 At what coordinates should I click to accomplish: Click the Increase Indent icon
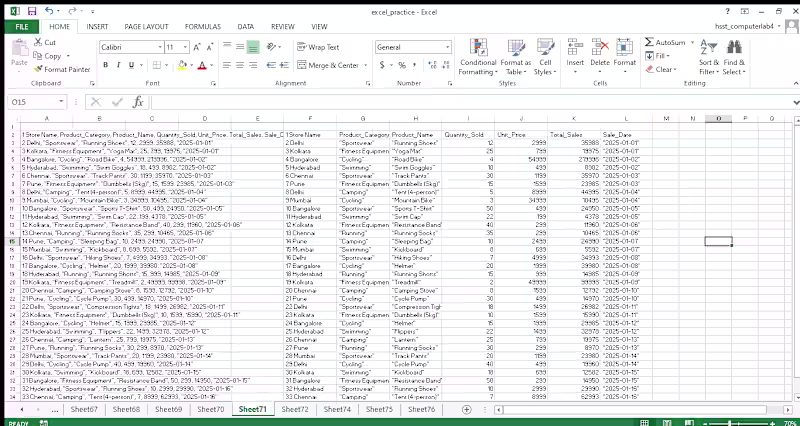point(284,65)
